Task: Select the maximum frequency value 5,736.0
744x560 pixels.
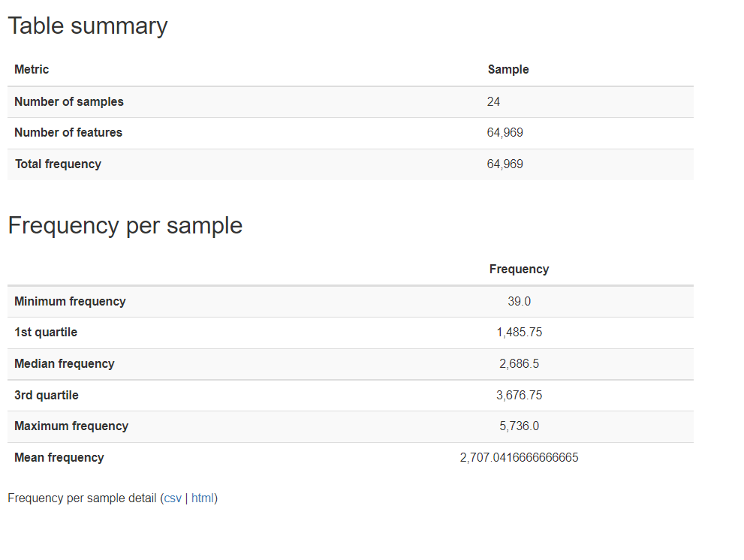Action: 519,426
